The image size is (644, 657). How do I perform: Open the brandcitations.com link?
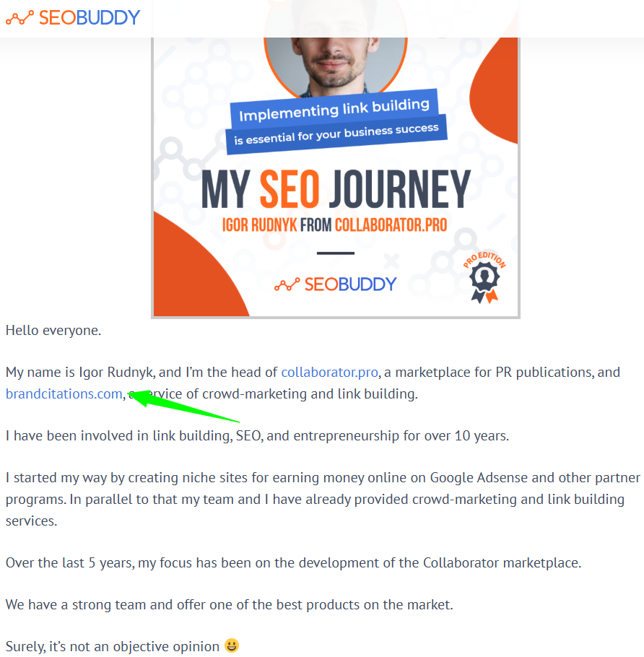point(64,394)
